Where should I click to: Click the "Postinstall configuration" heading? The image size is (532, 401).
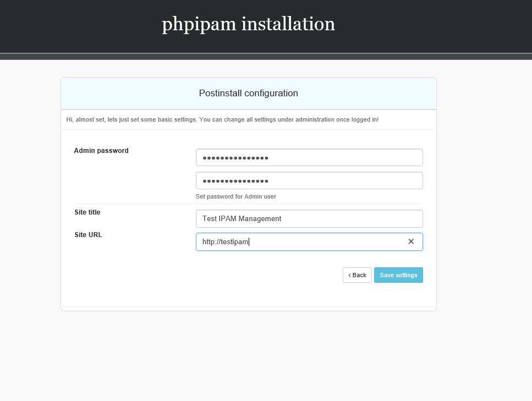pos(248,94)
